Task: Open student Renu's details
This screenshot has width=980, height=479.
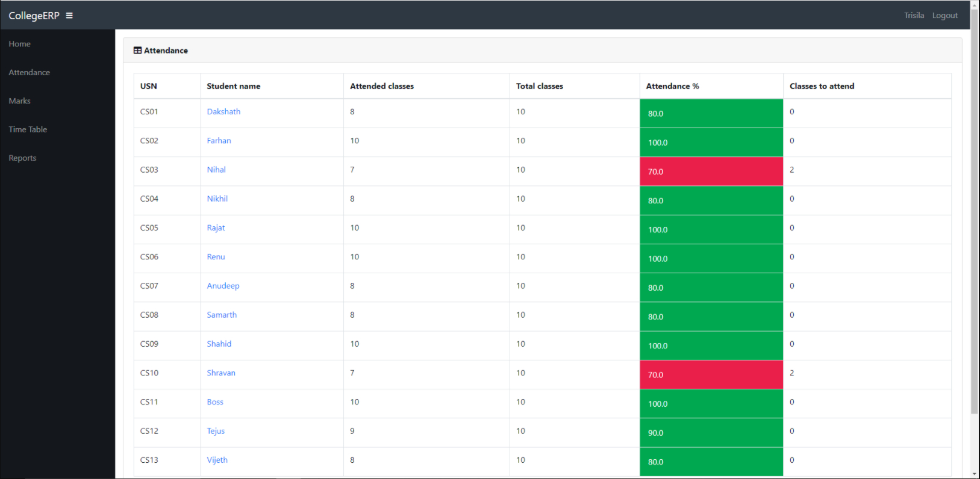Action: point(216,257)
